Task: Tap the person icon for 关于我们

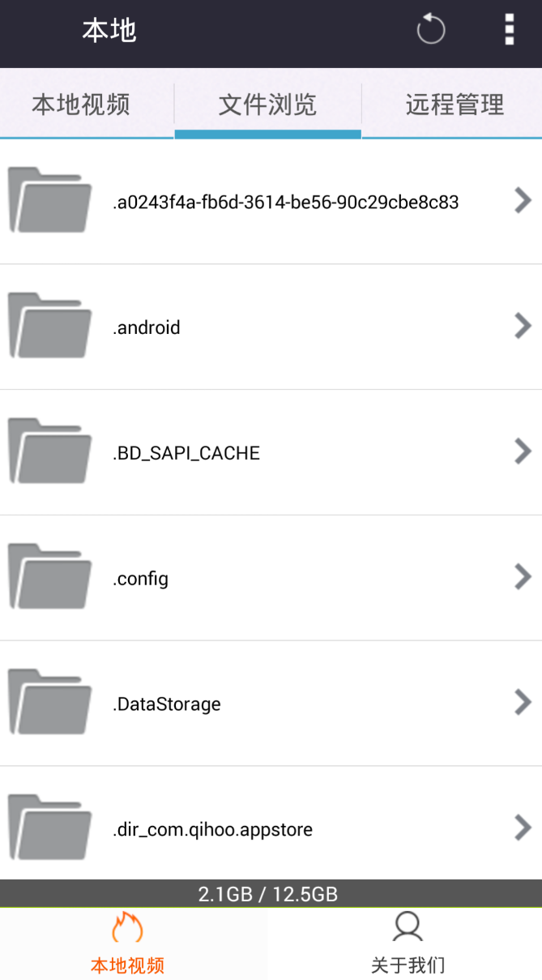Action: tap(407, 928)
